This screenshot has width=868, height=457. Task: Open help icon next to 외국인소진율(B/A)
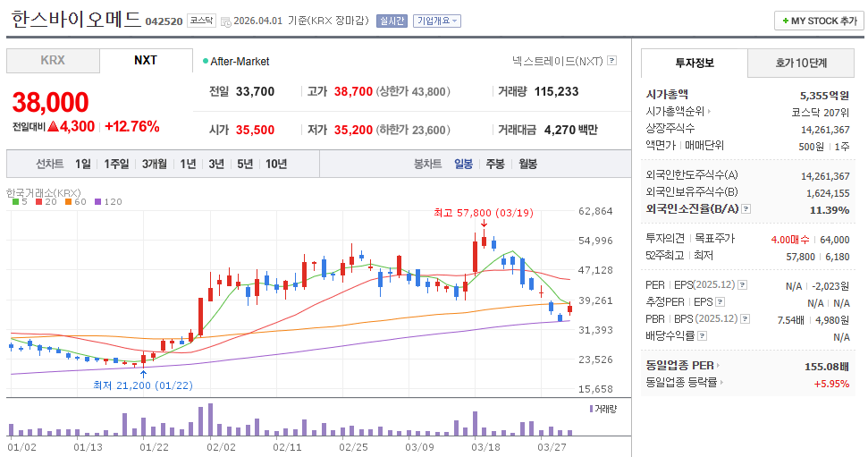click(x=746, y=209)
